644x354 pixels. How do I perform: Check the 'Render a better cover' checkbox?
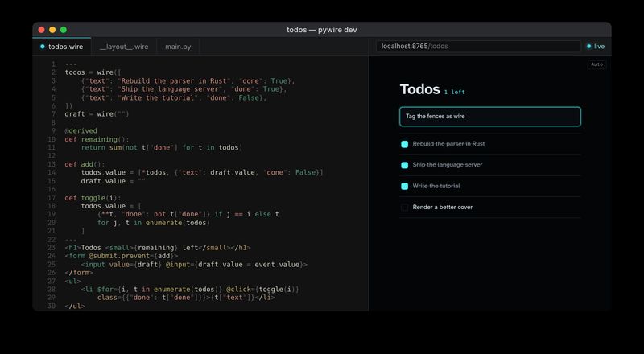(405, 208)
